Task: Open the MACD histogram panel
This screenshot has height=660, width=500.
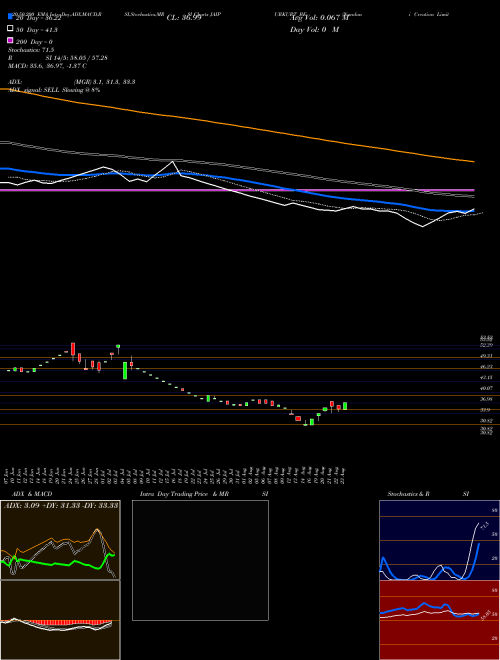Action: [x=60, y=620]
